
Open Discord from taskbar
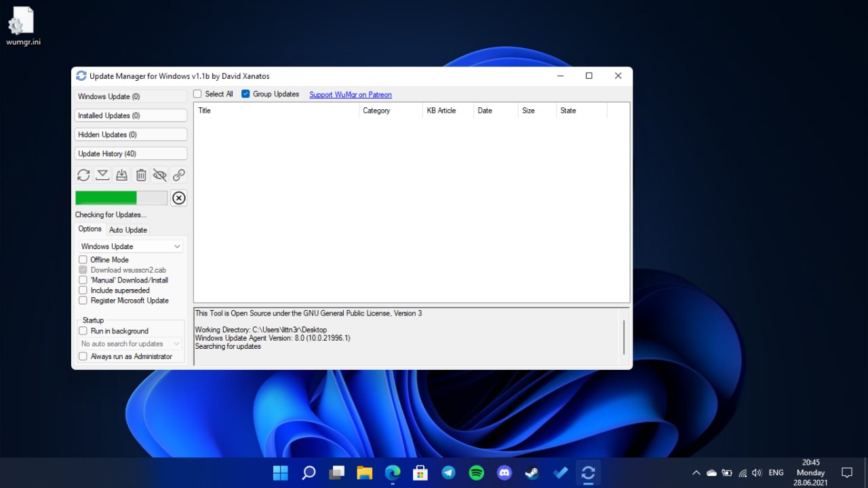click(x=505, y=473)
